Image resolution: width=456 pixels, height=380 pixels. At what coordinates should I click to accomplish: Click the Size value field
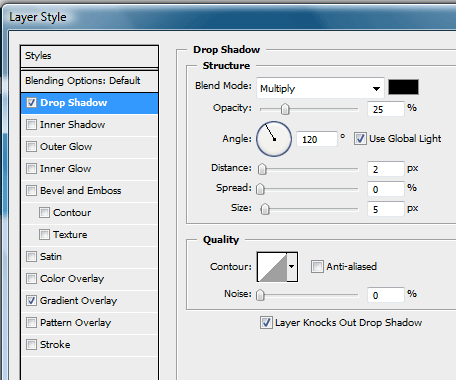386,209
